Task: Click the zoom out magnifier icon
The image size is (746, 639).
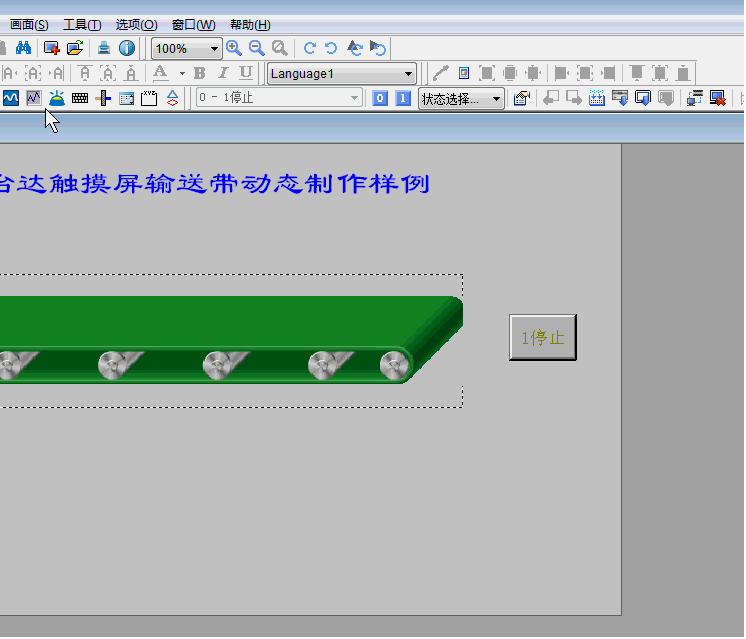Action: 256,48
